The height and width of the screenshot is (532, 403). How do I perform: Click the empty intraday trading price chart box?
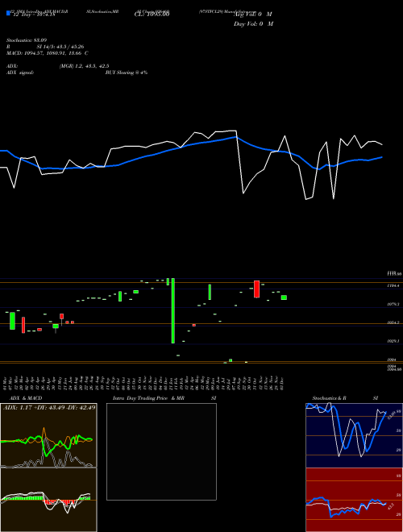(x=161, y=451)
